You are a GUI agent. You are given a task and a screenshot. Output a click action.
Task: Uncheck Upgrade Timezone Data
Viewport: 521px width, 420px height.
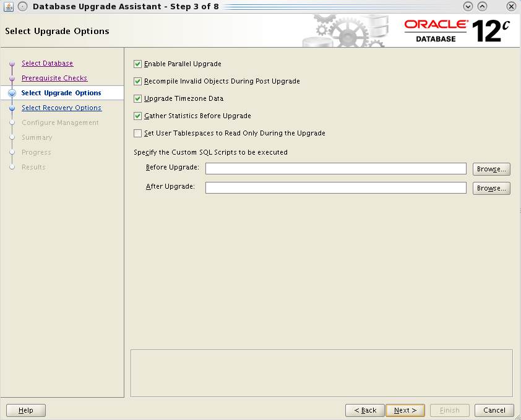[x=137, y=98]
